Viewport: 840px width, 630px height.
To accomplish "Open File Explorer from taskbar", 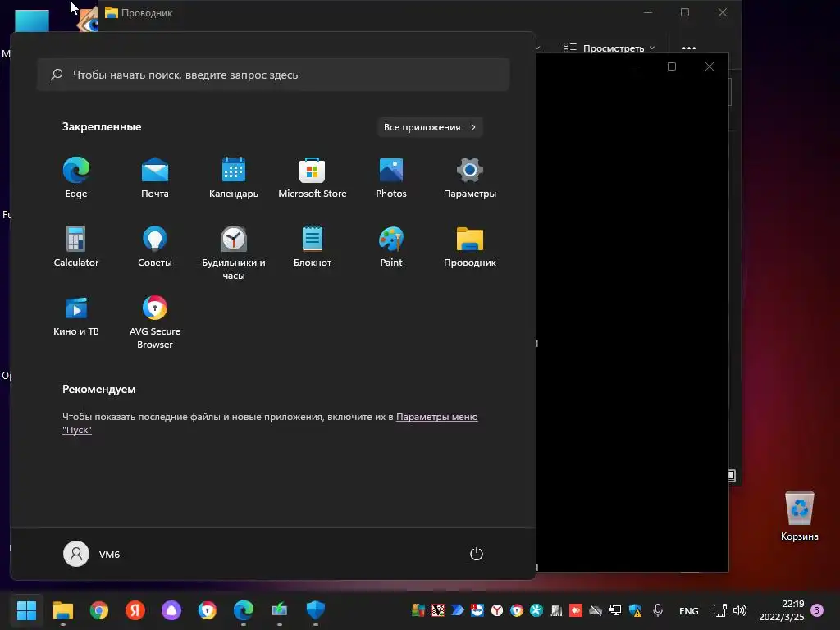I will (x=62, y=610).
